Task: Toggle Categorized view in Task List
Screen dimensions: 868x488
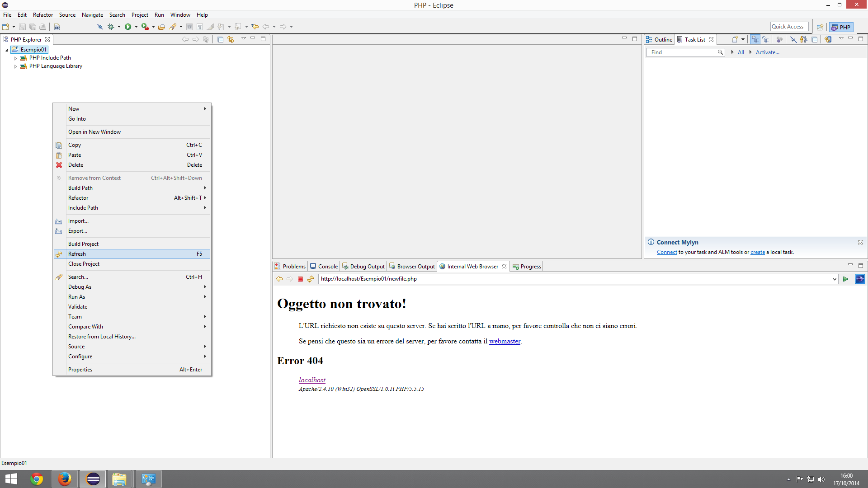Action: (755, 39)
